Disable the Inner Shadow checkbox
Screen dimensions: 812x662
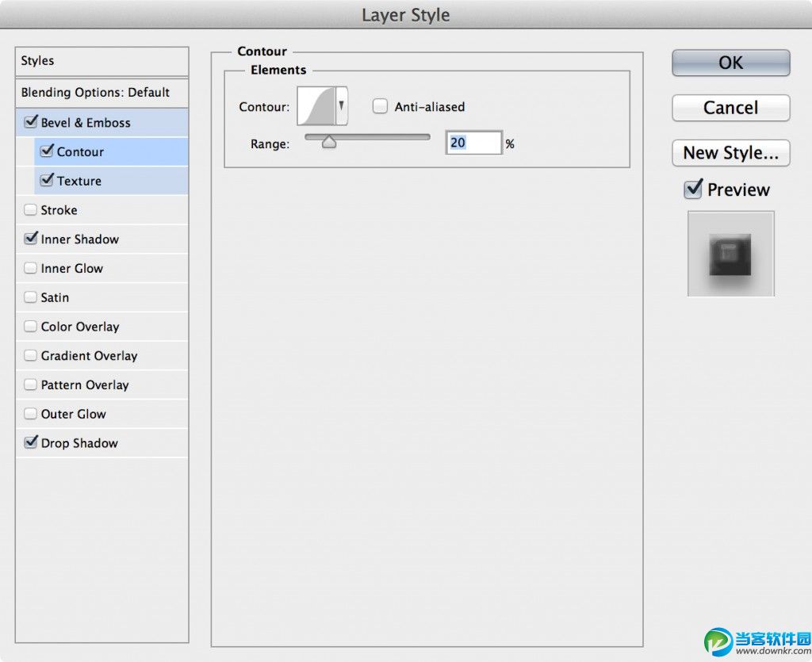click(x=31, y=239)
